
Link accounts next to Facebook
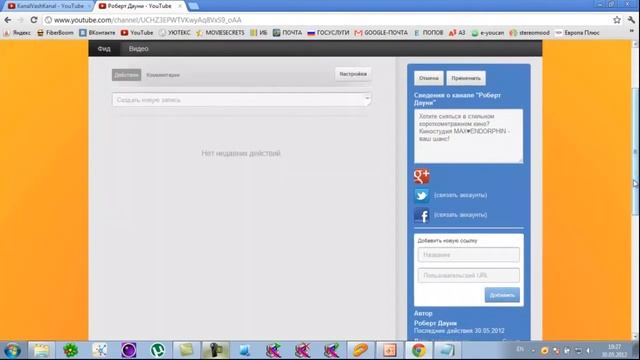pyautogui.click(x=460, y=215)
